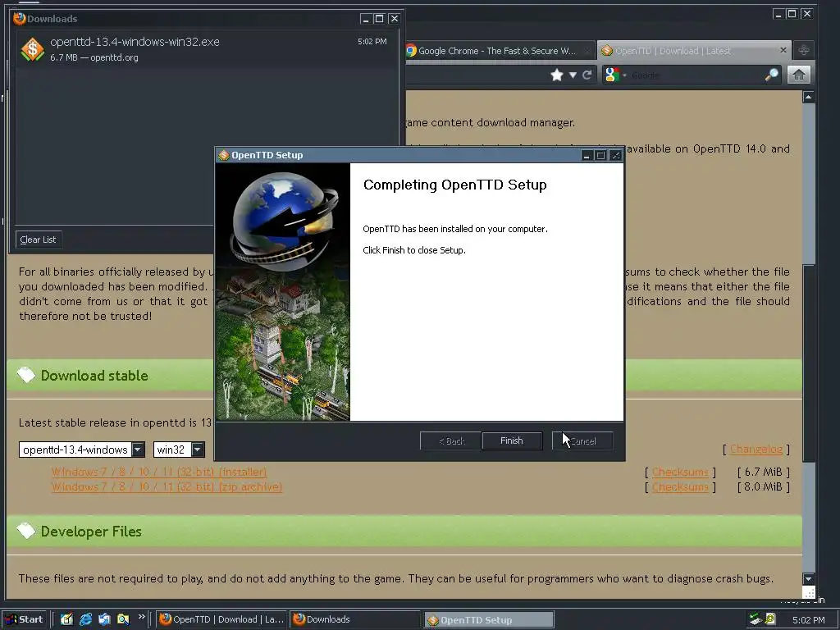Click the search magnifier icon
The height and width of the screenshot is (630, 840).
(772, 75)
